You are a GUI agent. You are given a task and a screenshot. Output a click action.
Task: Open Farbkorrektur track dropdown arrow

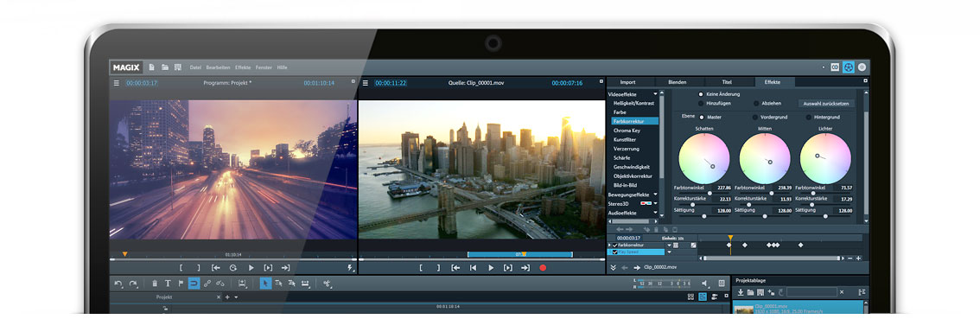pos(669,245)
